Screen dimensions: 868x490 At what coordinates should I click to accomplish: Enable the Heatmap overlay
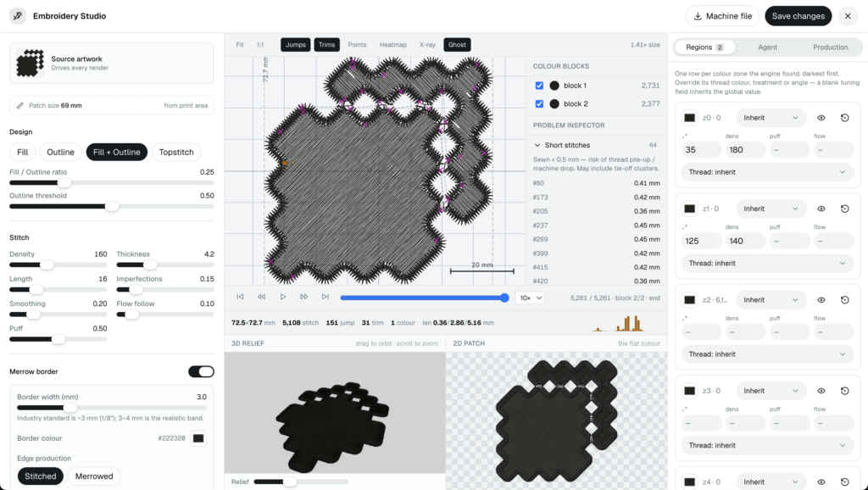393,45
